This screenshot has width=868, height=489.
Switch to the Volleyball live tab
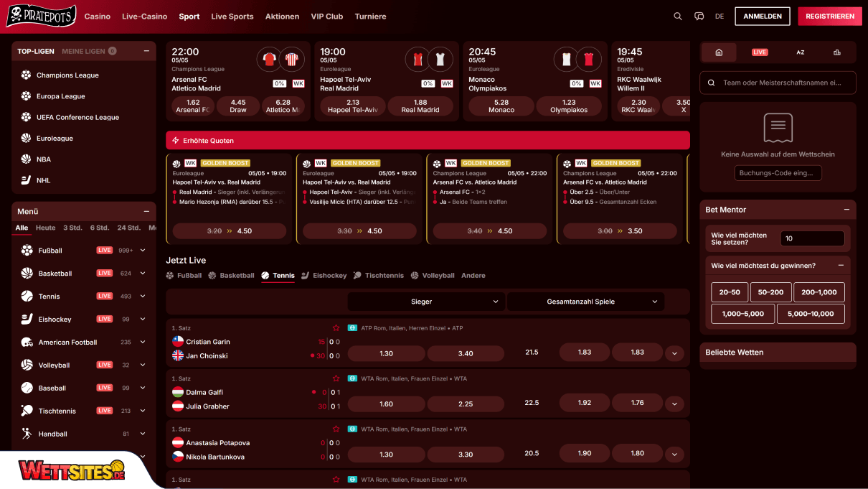[433, 275]
